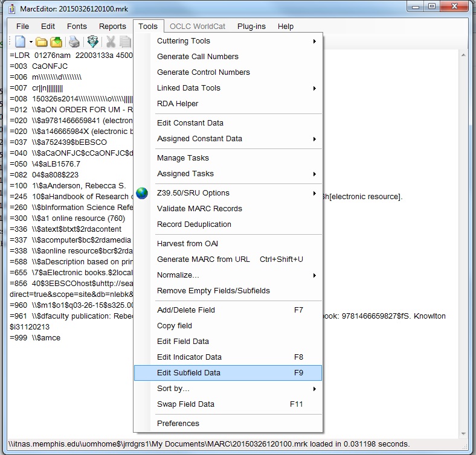Click the =037 \\$a752439$bEBSCO line
Viewport: 476px width, 455px height.
coord(58,142)
